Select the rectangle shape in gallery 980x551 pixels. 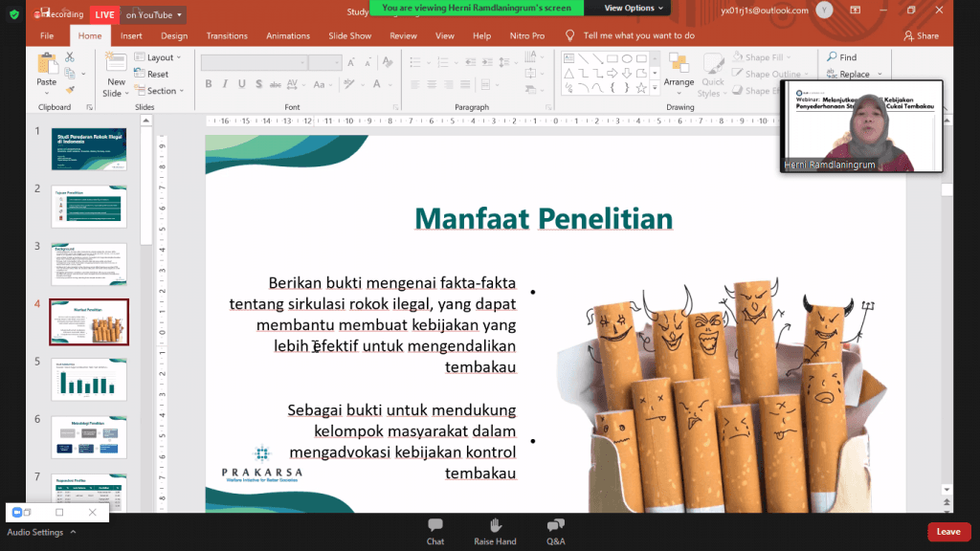click(612, 58)
